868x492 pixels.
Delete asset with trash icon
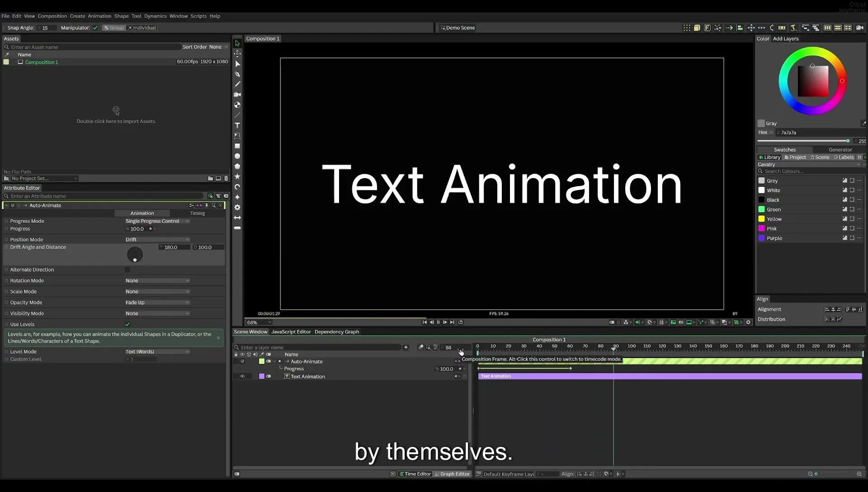[226, 179]
